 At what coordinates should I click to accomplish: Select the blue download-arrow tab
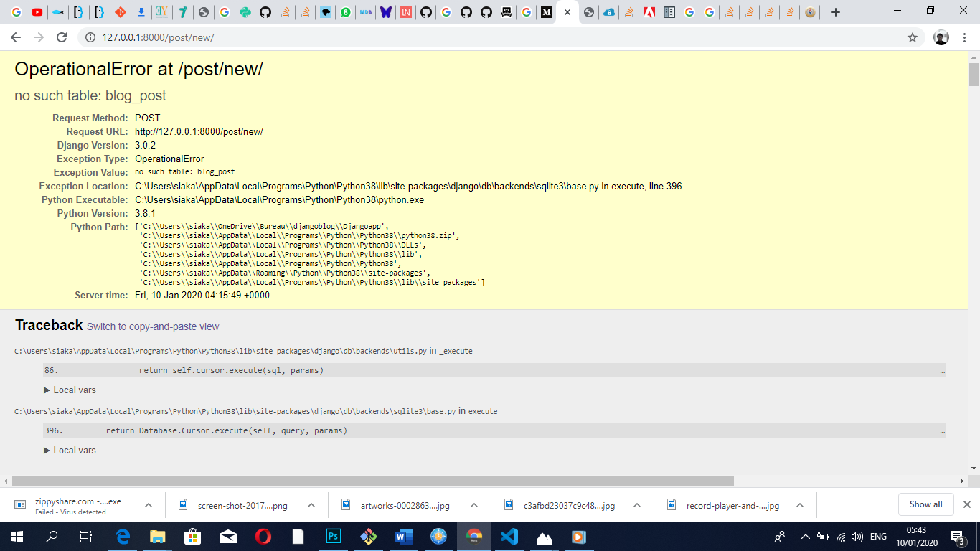tap(141, 12)
